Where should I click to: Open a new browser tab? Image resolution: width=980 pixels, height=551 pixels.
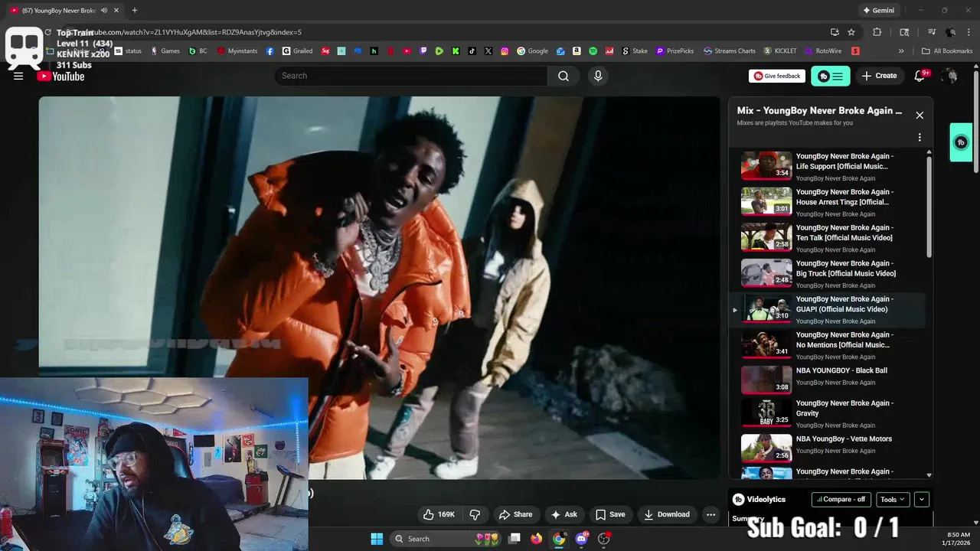(x=134, y=10)
